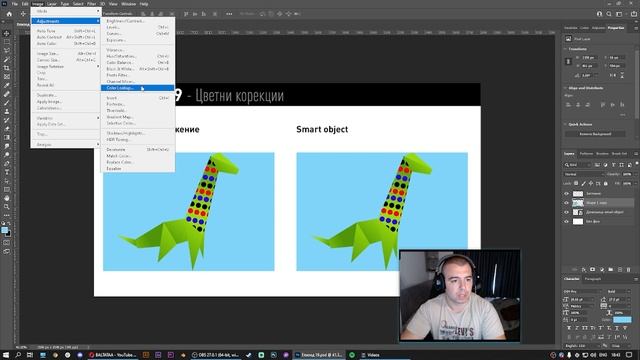The image size is (640, 360).
Task: Select the Frame tool
Action: tap(7, 77)
